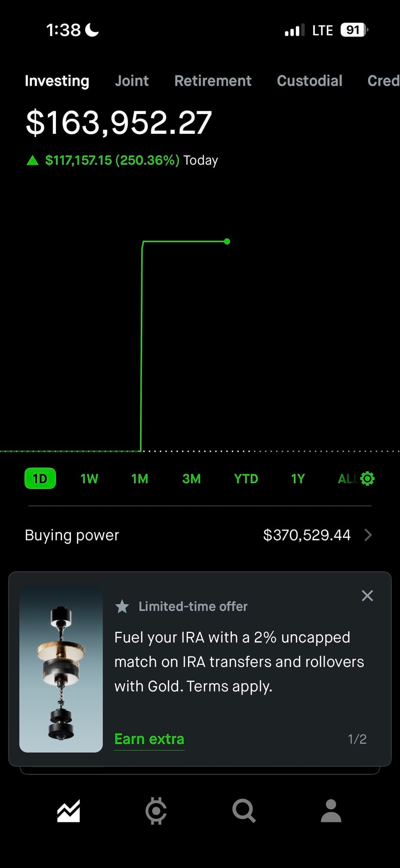Image resolution: width=400 pixels, height=868 pixels.
Task: Open the account profile icon
Action: point(331,811)
